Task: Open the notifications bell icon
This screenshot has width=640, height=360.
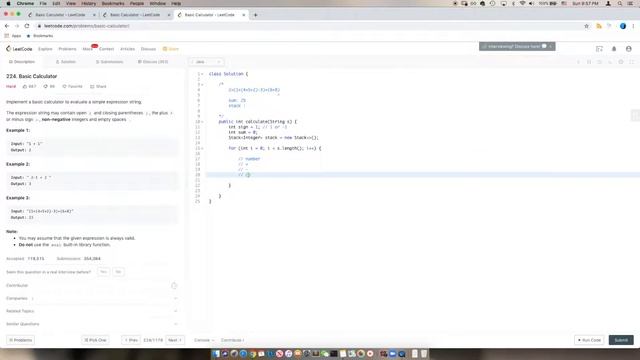Action: 614,49
